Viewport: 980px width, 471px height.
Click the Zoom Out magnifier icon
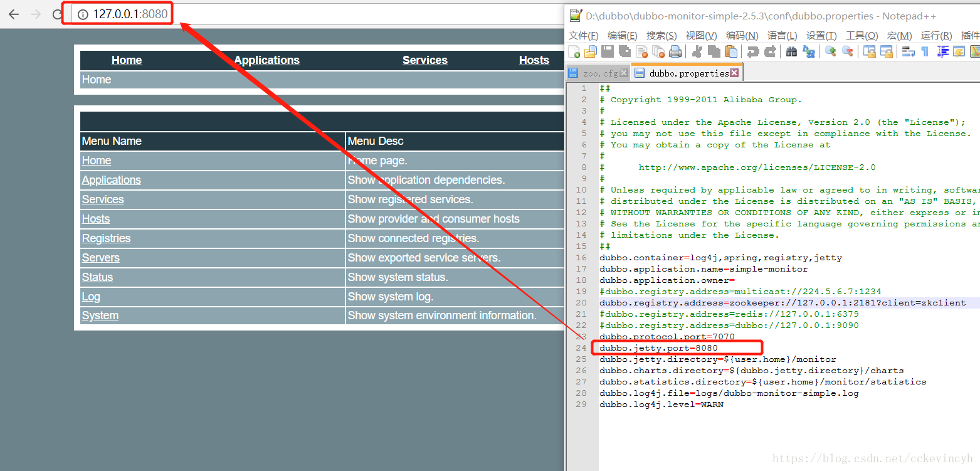[x=847, y=51]
